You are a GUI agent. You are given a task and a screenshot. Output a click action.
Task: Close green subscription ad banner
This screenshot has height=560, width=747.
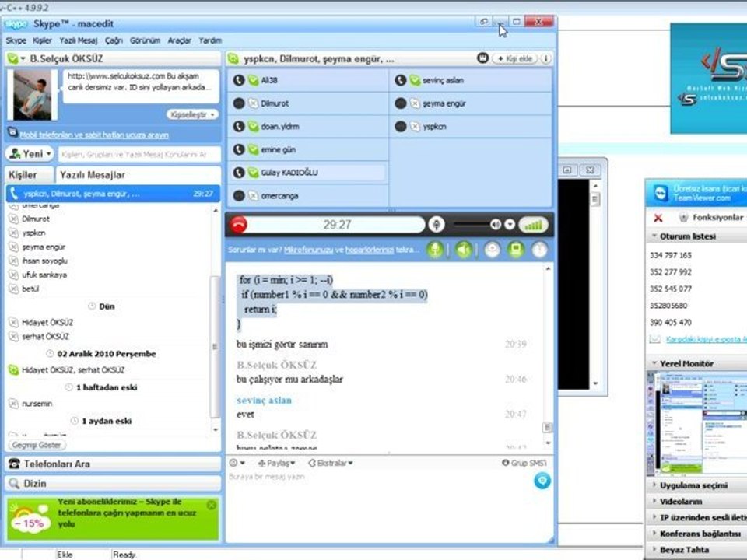212,505
